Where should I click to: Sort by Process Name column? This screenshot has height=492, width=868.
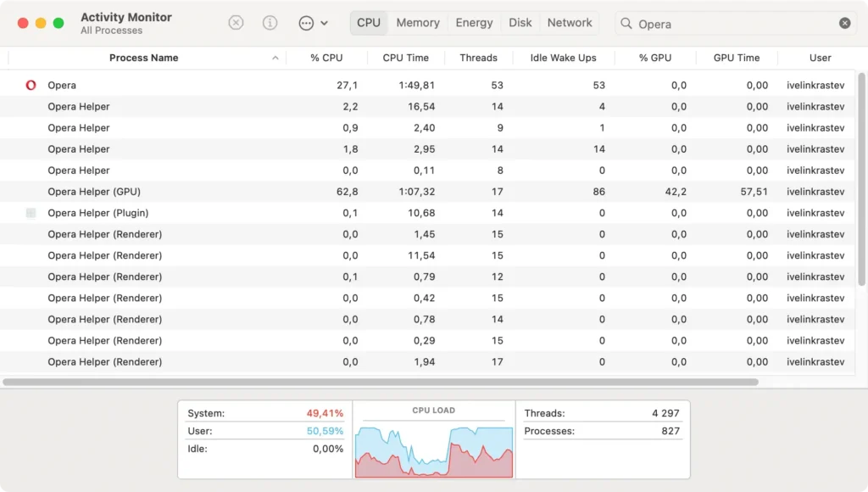click(x=143, y=58)
